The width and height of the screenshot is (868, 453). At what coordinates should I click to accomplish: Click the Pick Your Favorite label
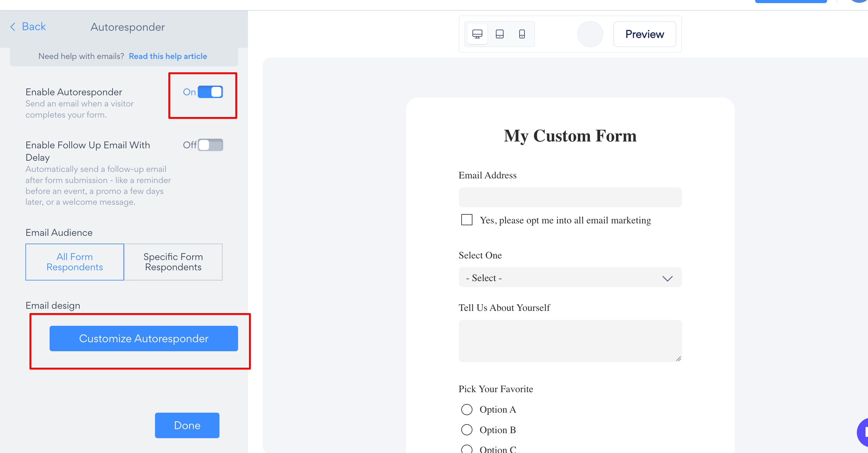pos(496,389)
